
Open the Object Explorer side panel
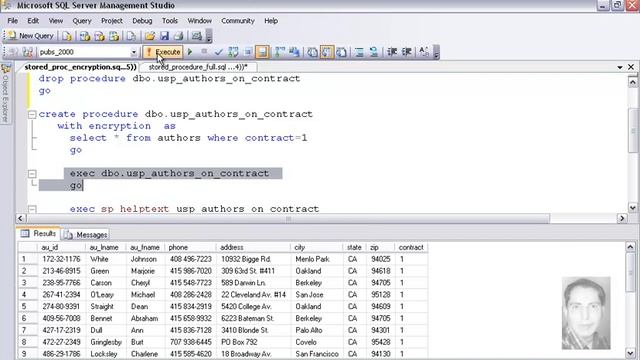coord(5,93)
